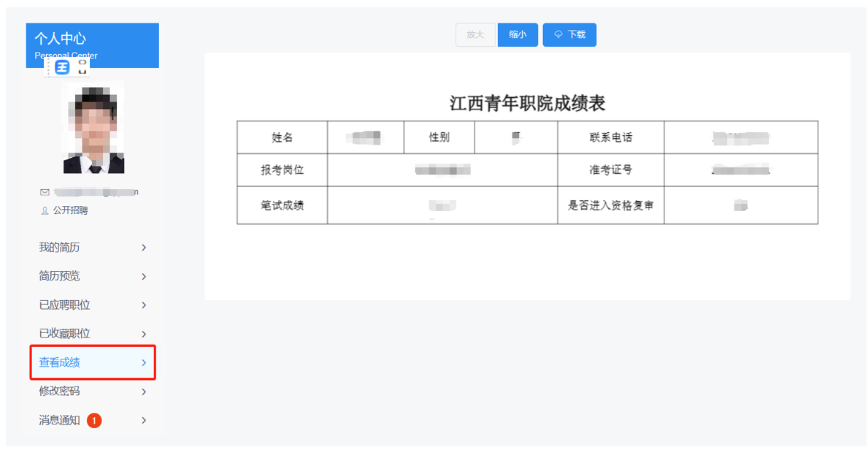Image resolution: width=868 pixels, height=450 pixels.
Task: Select 查看成绩 in the sidebar
Action: (x=60, y=363)
